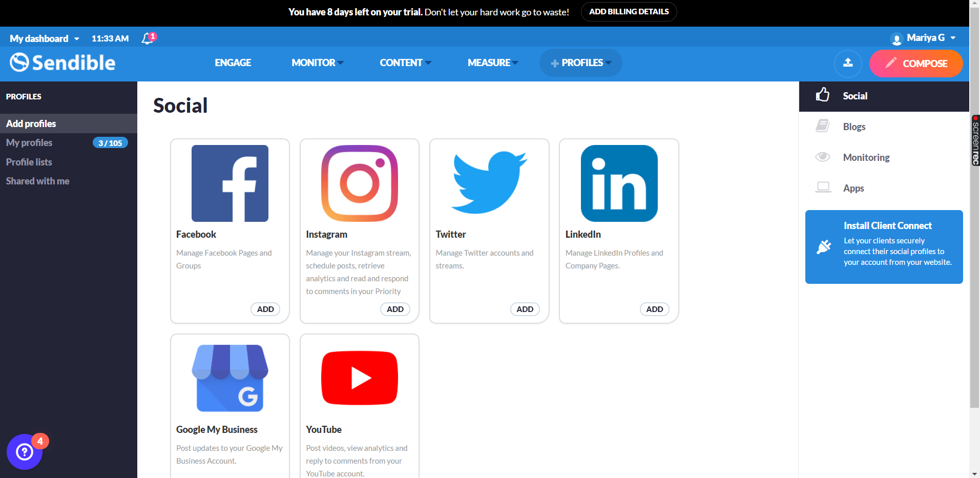Click the Instagram card title
This screenshot has height=478, width=980.
point(326,234)
